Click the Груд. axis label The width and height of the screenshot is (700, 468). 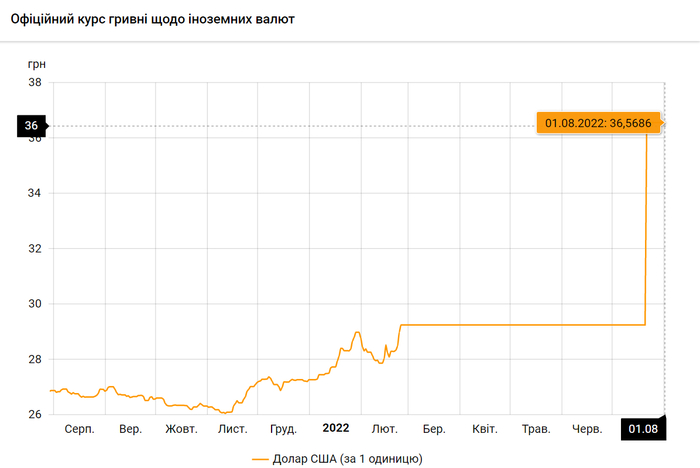283,429
